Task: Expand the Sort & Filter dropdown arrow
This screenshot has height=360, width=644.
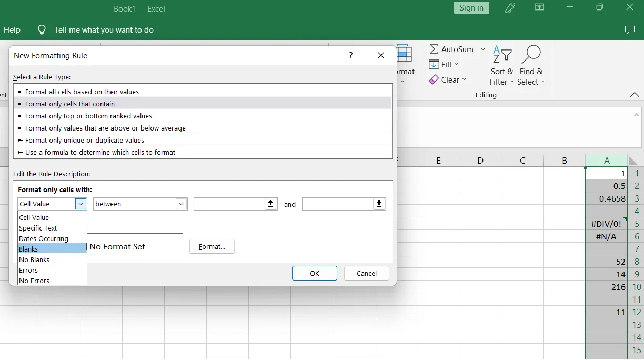Action: (x=512, y=82)
